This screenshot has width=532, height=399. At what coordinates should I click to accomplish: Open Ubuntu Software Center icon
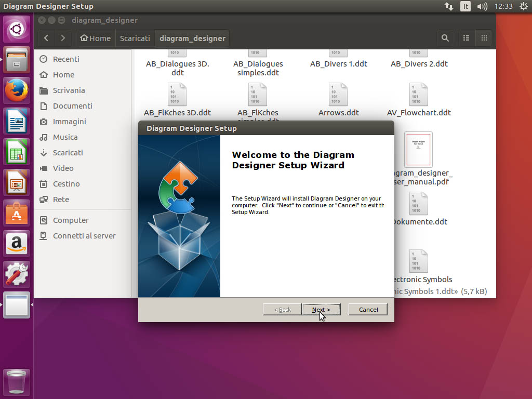point(17,214)
